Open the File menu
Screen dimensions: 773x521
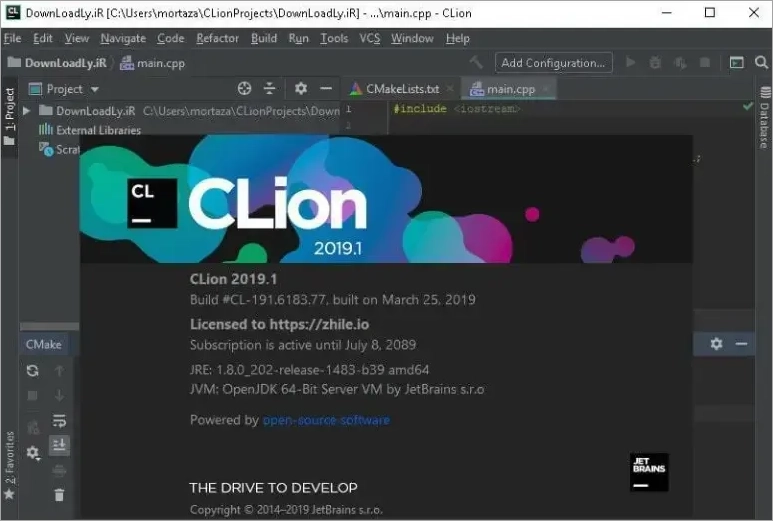(x=12, y=38)
